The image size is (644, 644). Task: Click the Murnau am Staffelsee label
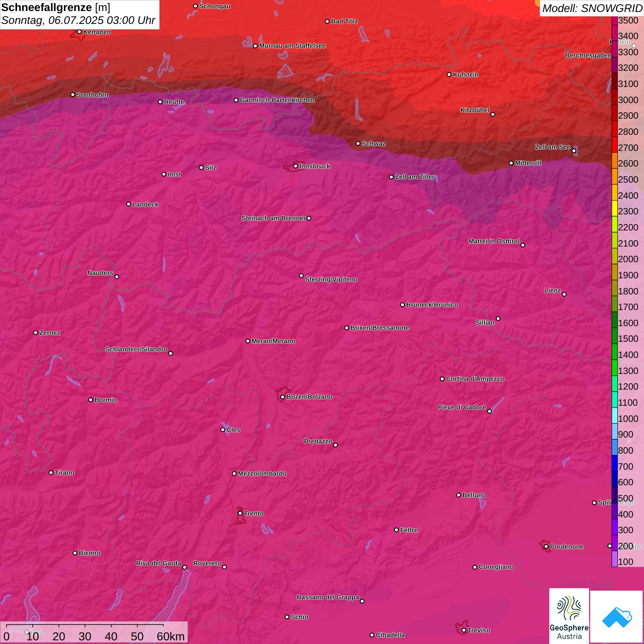[x=292, y=46]
